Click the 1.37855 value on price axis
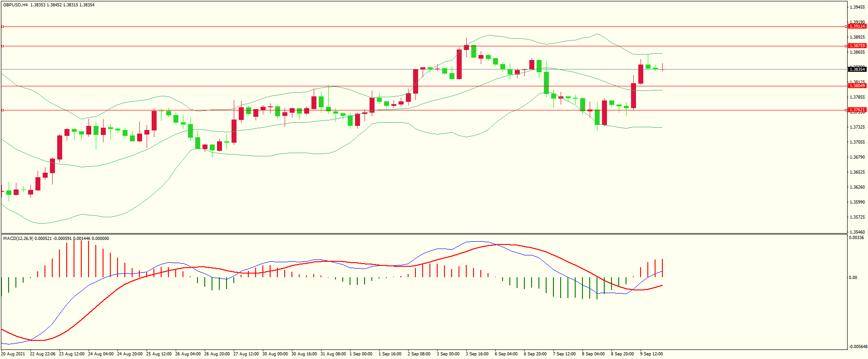 [x=857, y=97]
